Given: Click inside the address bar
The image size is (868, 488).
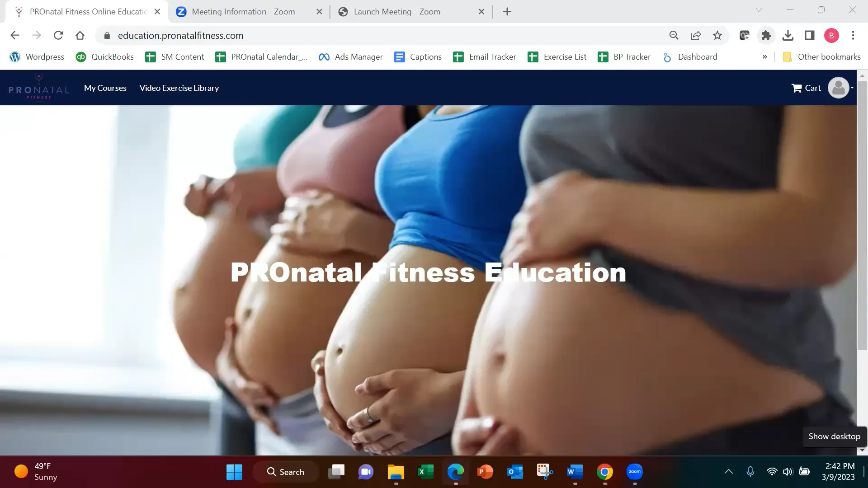Looking at the screenshot, I should (316, 35).
